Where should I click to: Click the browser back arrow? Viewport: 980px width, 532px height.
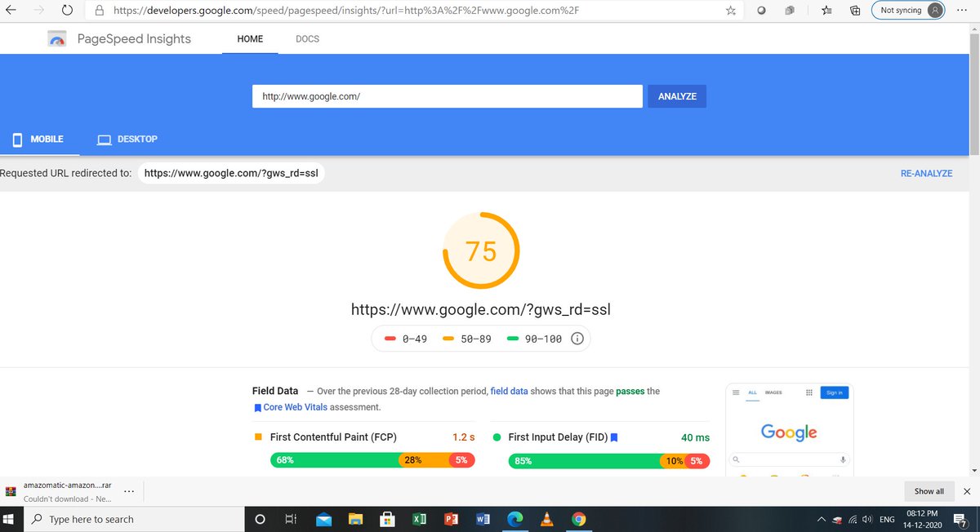click(x=11, y=11)
